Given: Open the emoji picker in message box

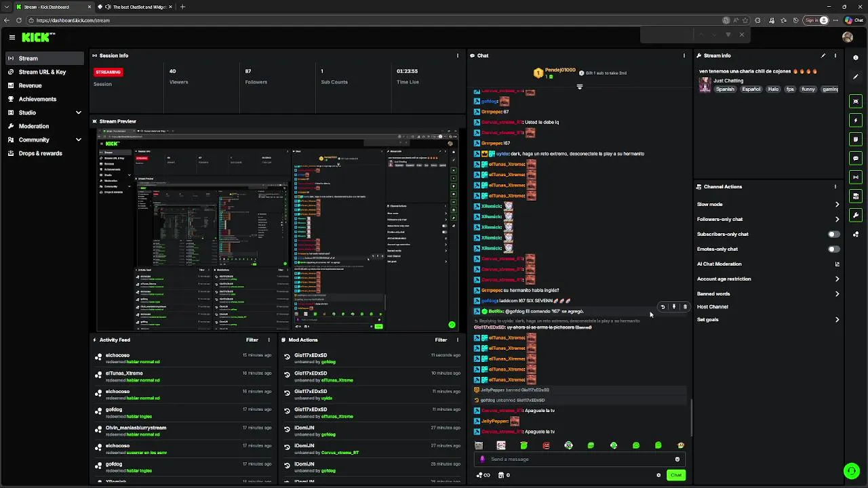Looking at the screenshot, I should pos(677,459).
